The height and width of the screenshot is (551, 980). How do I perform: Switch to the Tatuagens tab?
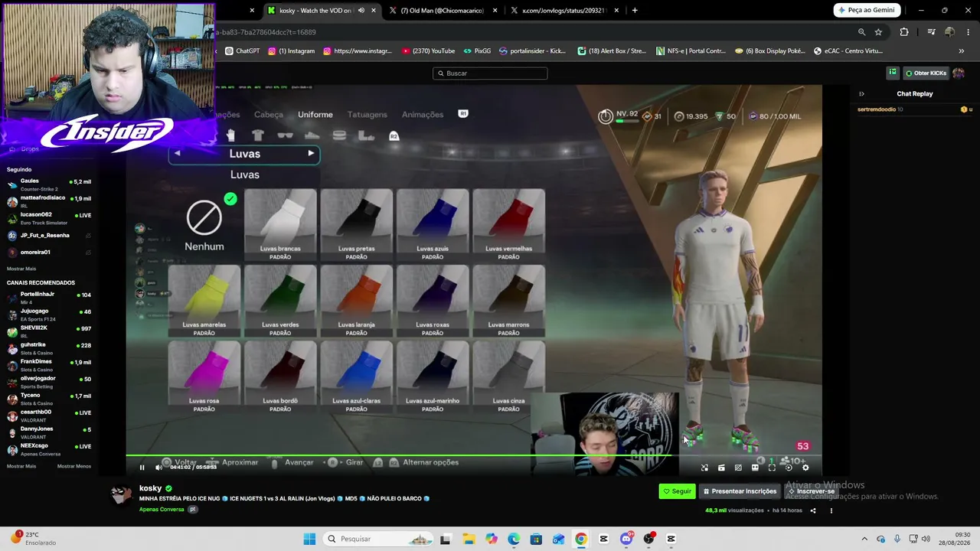point(367,115)
